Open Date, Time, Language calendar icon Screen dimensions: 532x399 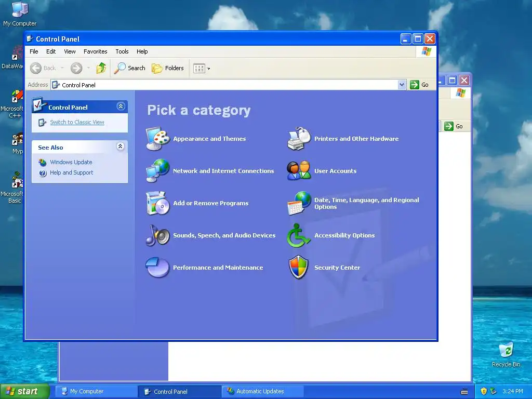(x=299, y=203)
